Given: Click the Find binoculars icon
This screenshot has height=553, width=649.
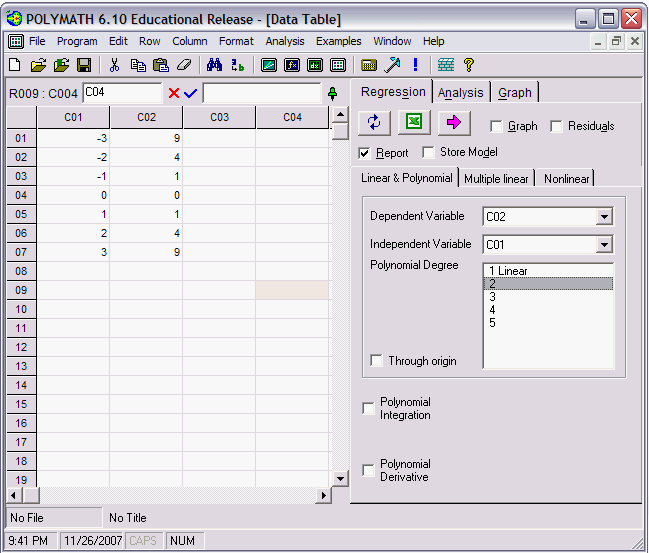Looking at the screenshot, I should click(214, 65).
